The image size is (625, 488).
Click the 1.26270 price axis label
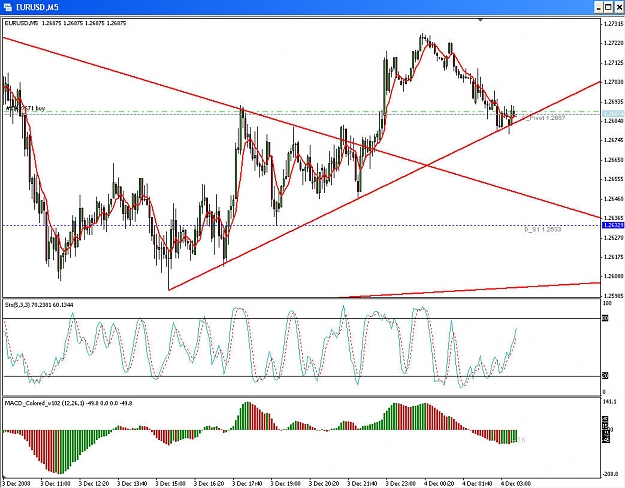pyautogui.click(x=613, y=238)
